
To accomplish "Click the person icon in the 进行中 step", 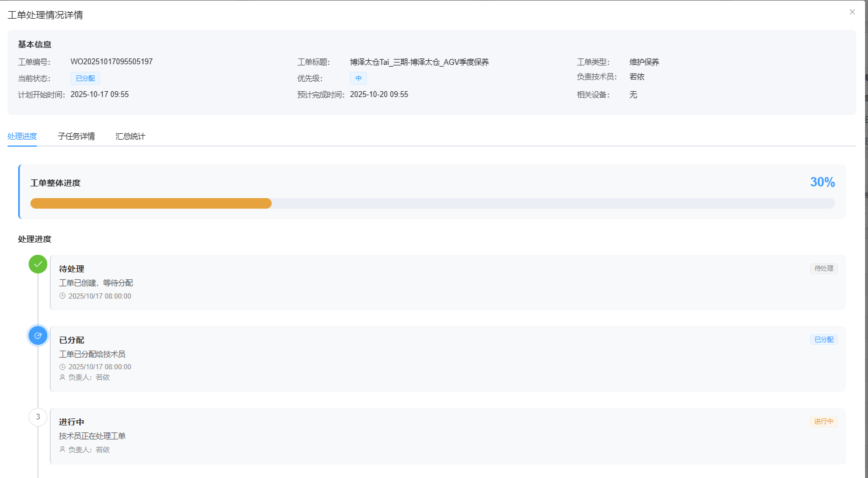I will click(x=63, y=450).
